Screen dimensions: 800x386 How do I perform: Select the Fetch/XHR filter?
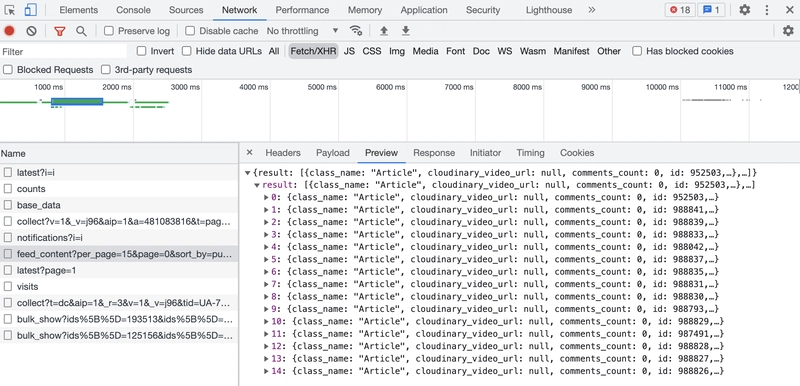tap(313, 51)
